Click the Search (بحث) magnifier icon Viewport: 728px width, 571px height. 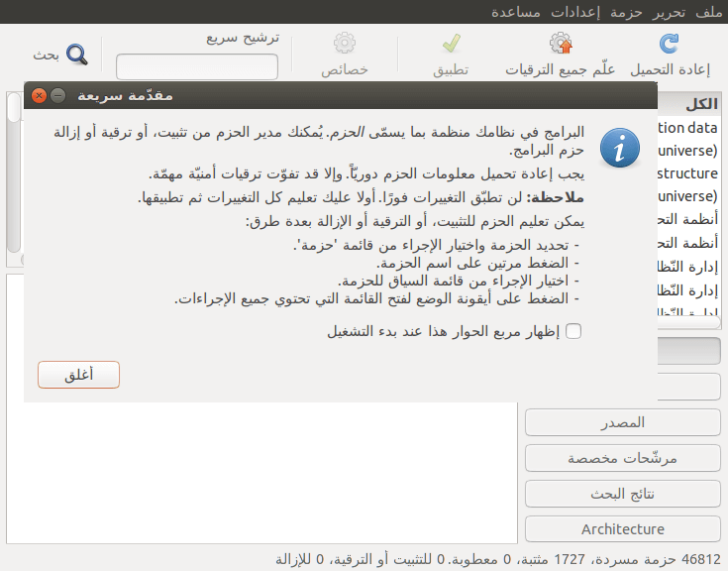(76, 55)
